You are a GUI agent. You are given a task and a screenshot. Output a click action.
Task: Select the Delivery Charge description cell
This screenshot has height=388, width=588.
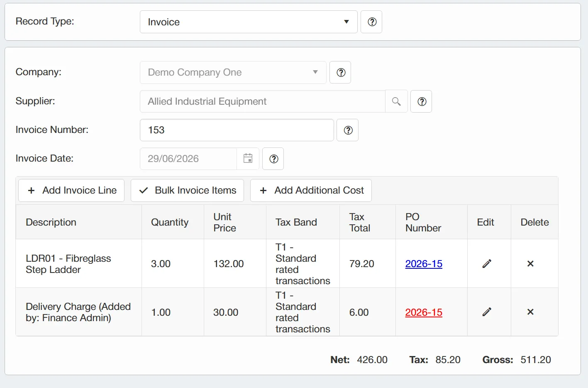click(x=78, y=312)
